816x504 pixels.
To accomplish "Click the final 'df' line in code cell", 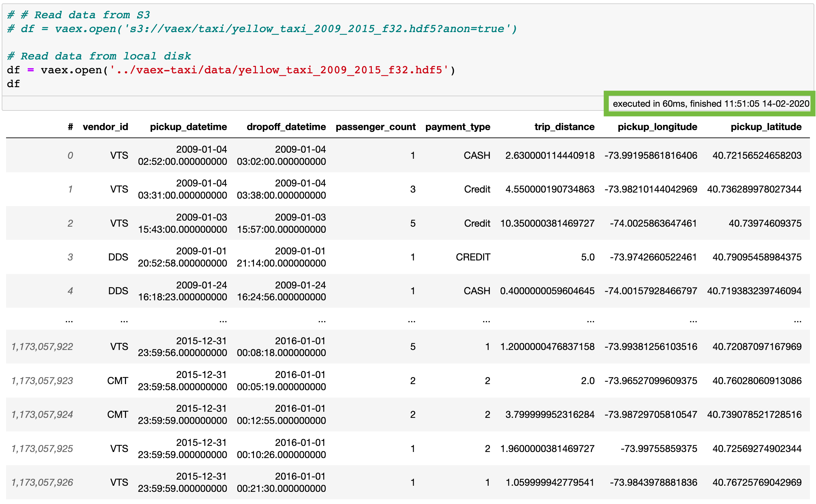I will 14,84.
